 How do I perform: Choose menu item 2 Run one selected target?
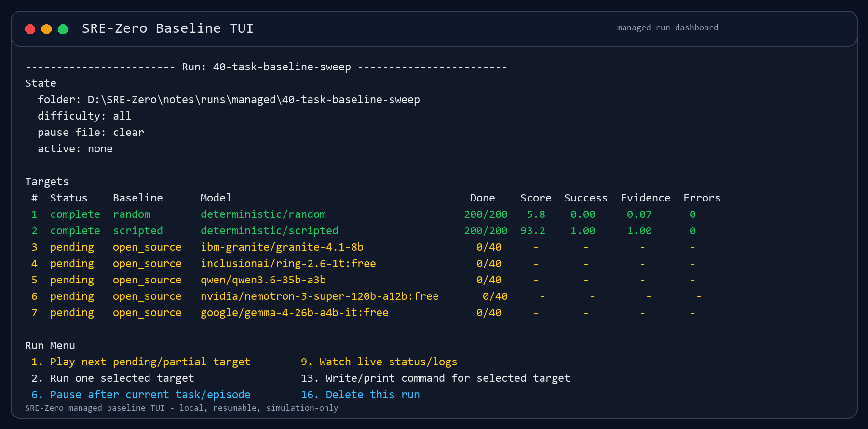[x=112, y=378]
